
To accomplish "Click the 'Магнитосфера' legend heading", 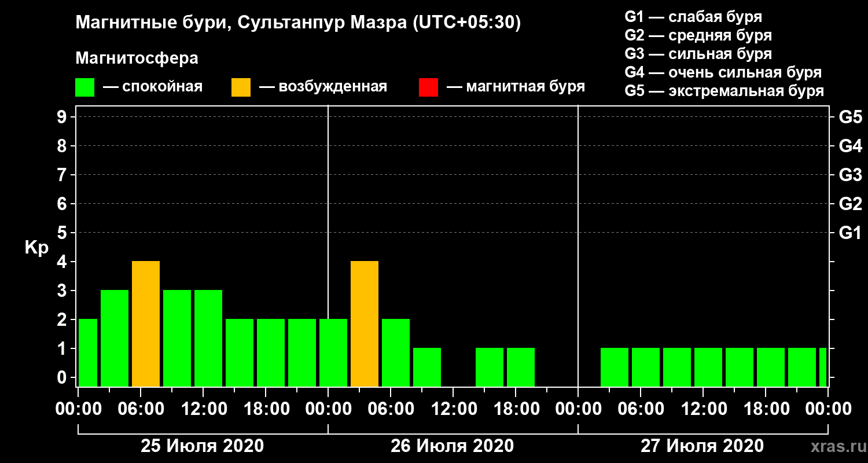I will [x=137, y=58].
